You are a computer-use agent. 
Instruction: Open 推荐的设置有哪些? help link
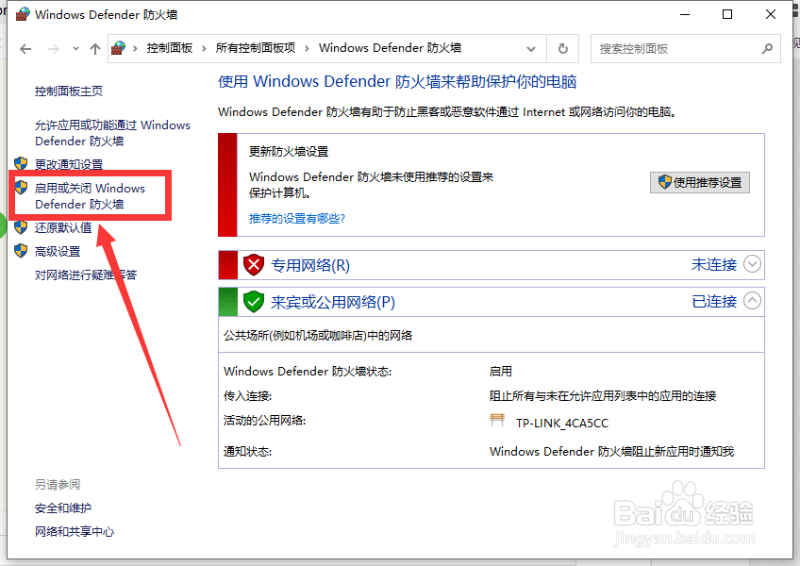(x=297, y=218)
